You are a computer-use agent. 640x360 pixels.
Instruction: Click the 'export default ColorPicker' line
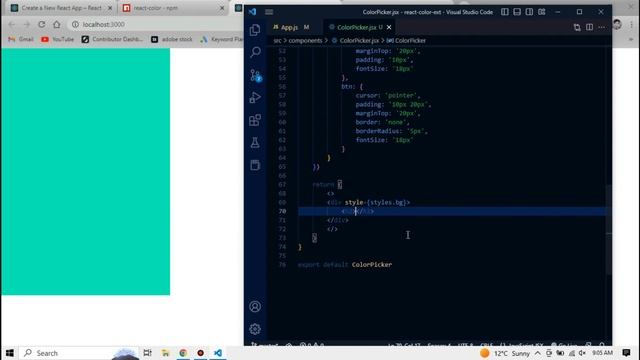point(345,264)
